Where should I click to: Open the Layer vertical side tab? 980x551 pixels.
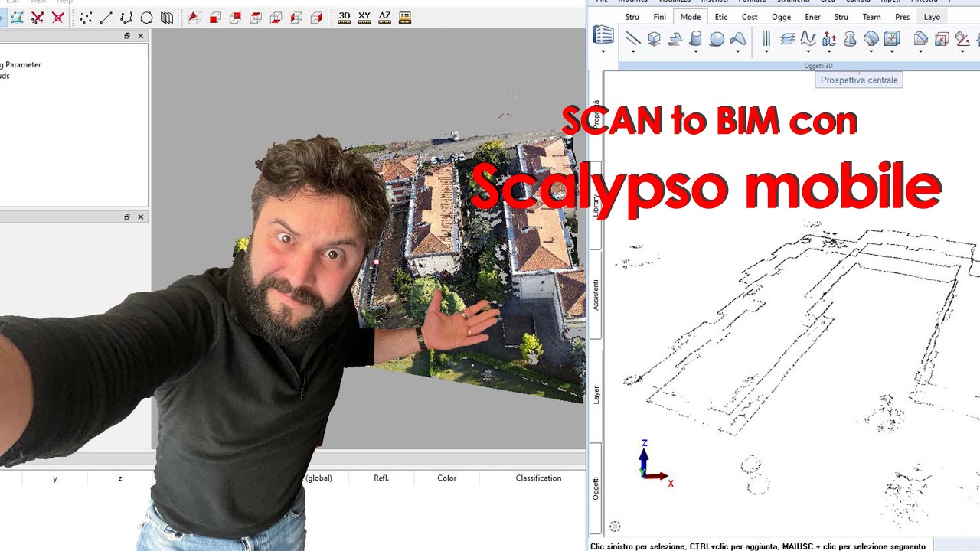[x=596, y=394]
